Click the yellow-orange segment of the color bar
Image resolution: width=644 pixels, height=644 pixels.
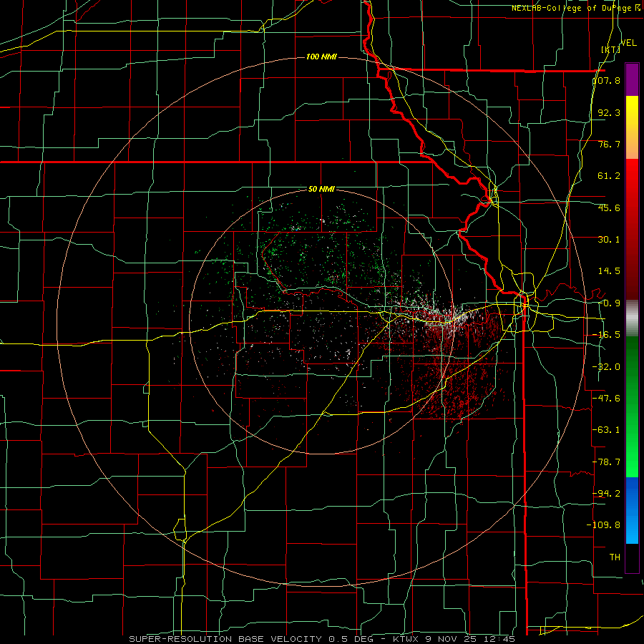(632, 127)
